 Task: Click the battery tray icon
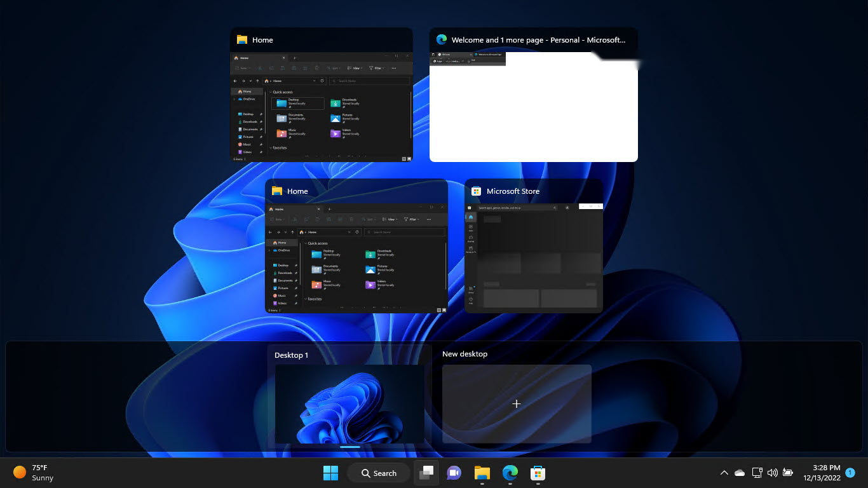pos(788,473)
